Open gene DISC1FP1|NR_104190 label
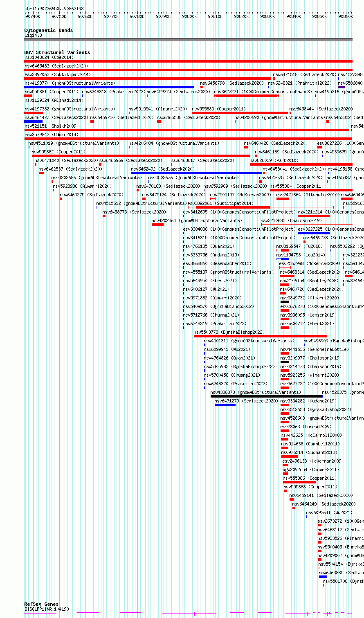 pyautogui.click(x=47, y=609)
